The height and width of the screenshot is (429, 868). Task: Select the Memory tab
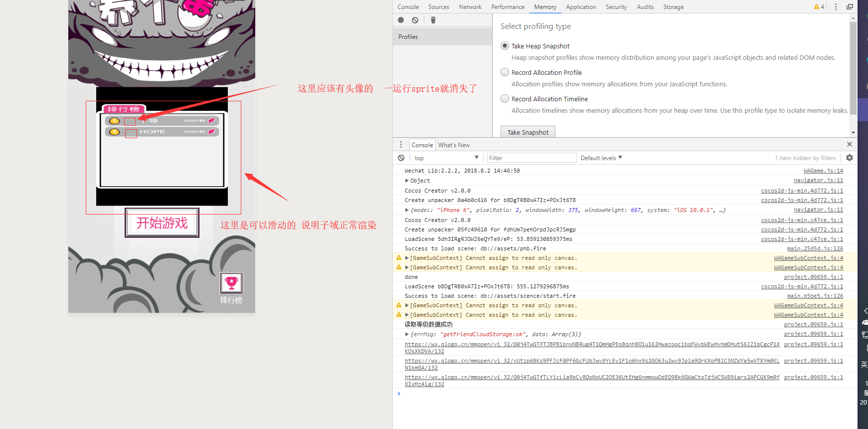545,7
